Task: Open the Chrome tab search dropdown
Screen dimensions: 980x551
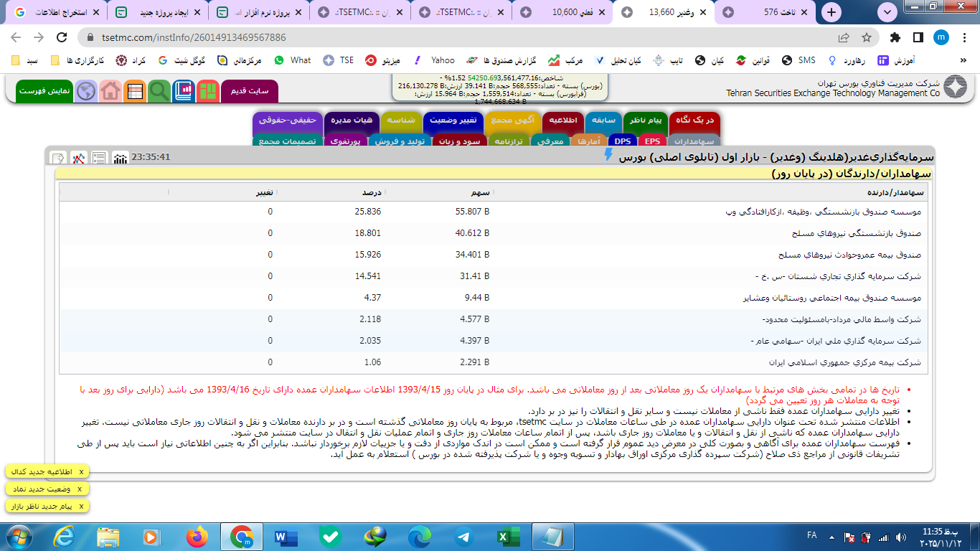Action: (x=888, y=12)
